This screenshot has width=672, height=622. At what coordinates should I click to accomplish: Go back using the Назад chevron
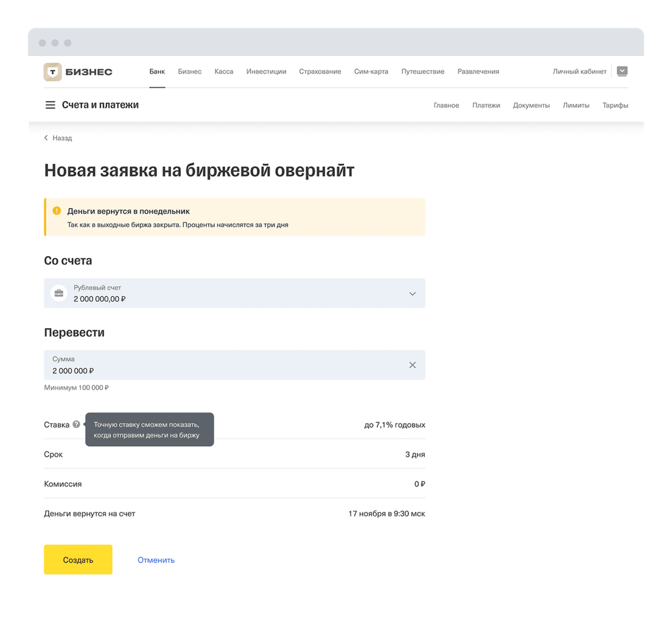coord(46,138)
